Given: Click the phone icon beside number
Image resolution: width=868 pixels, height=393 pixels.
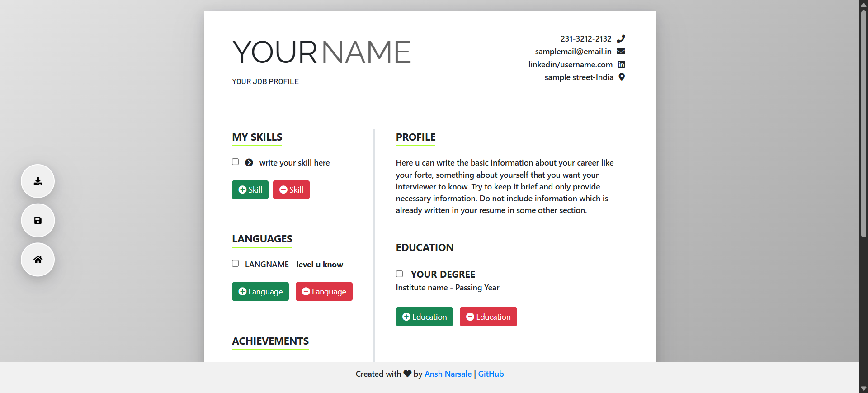Looking at the screenshot, I should tap(621, 38).
